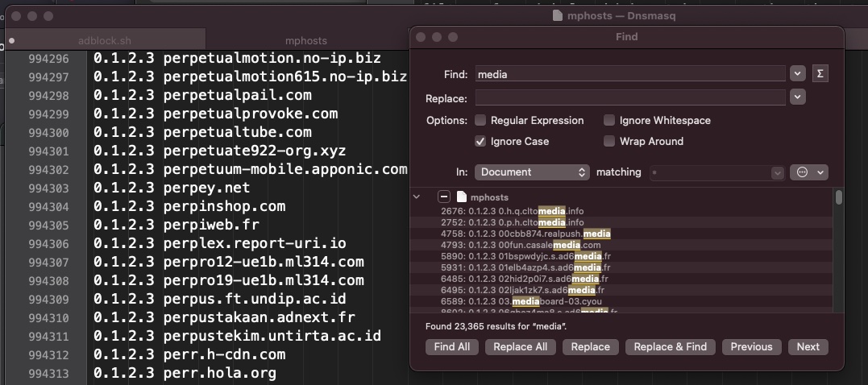Click the Find text field containing media
Viewport: 868px width, 385px height.
tap(630, 73)
